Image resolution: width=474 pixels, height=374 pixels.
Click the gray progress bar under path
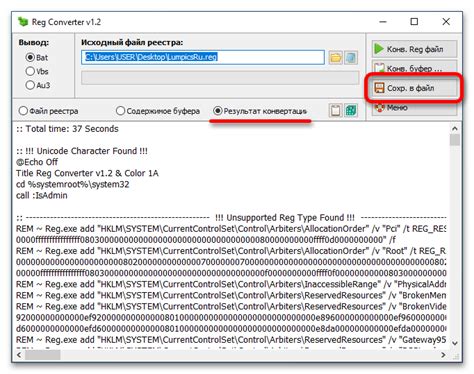pos(220,78)
